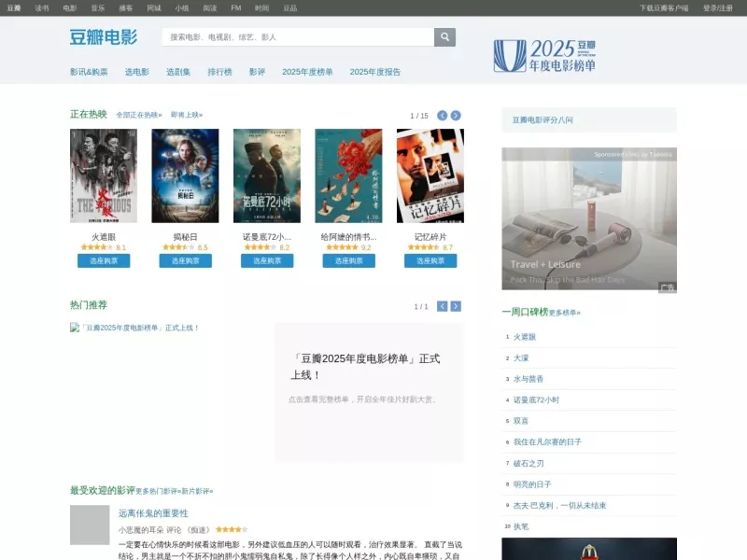Click 选座购票 button under 揭秘日
This screenshot has height=560, width=747.
185,261
